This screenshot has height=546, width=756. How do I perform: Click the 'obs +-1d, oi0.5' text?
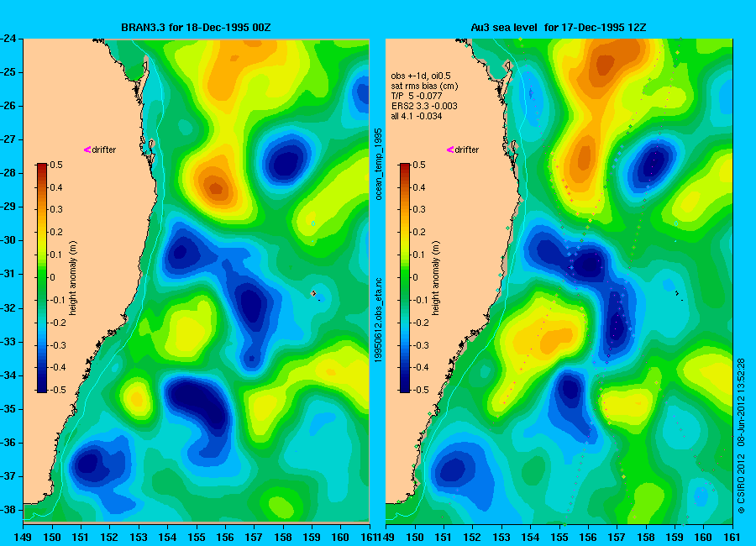click(x=421, y=76)
